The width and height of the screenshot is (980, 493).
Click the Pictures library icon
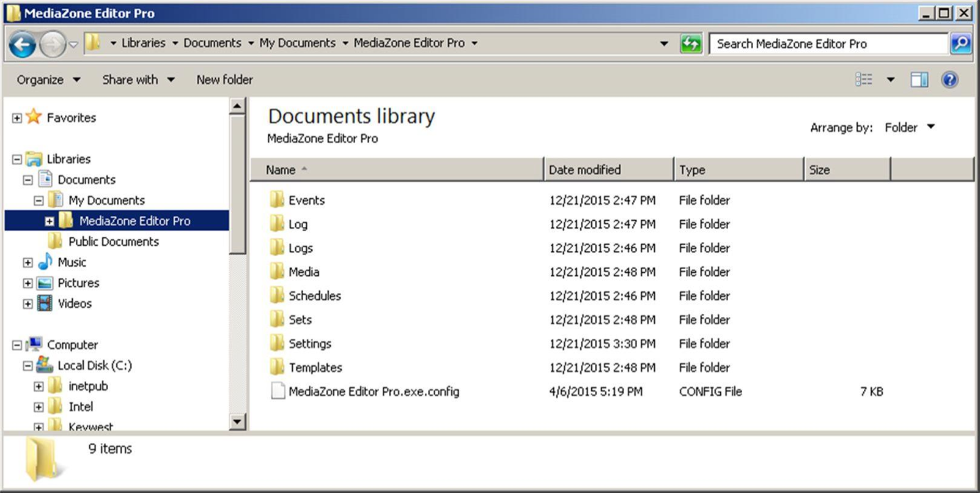pyautogui.click(x=45, y=283)
